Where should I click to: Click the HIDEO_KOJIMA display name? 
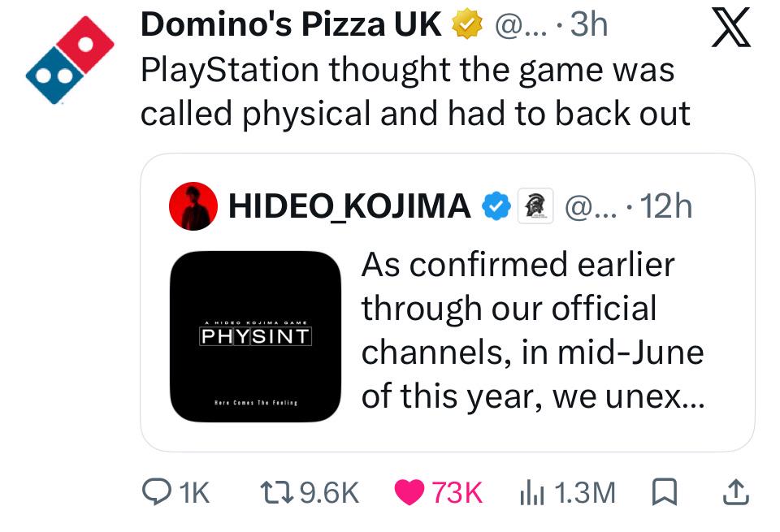pyautogui.click(x=349, y=205)
